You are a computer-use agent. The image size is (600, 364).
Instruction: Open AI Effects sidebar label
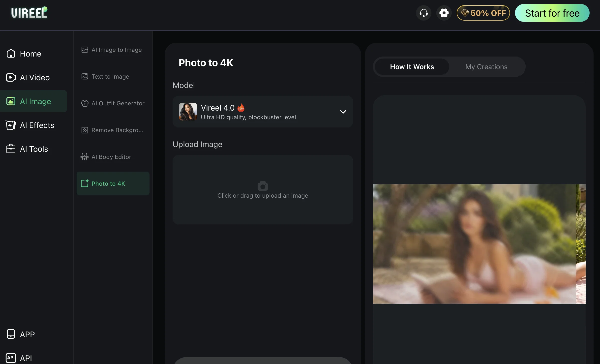(x=37, y=125)
